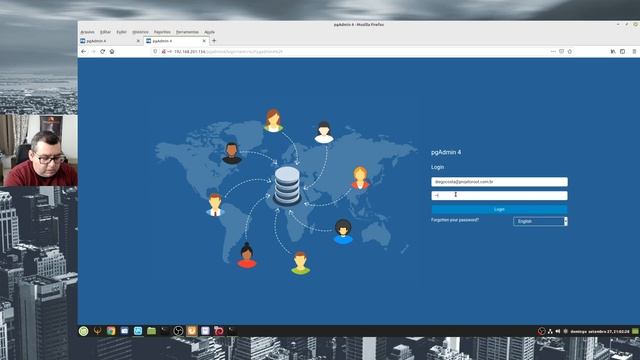Click the address bar URL
The height and width of the screenshot is (360, 640).
(x=229, y=52)
